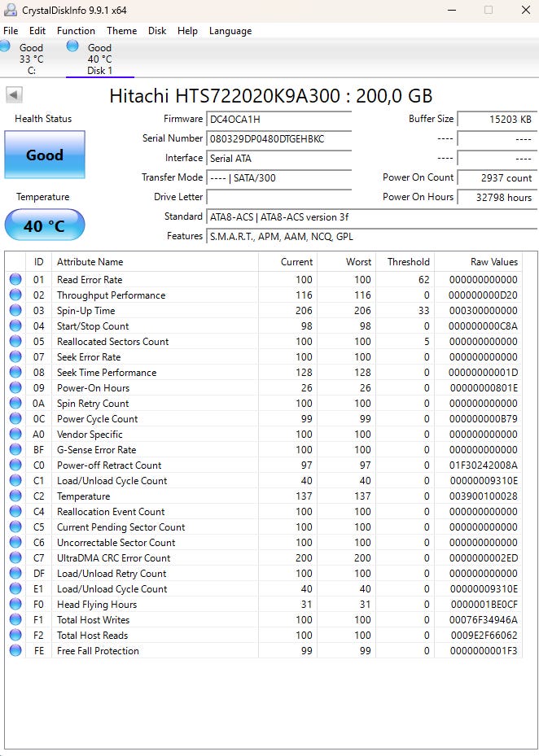
Task: Click status orb for Seek Error Rate
Action: 15,356
